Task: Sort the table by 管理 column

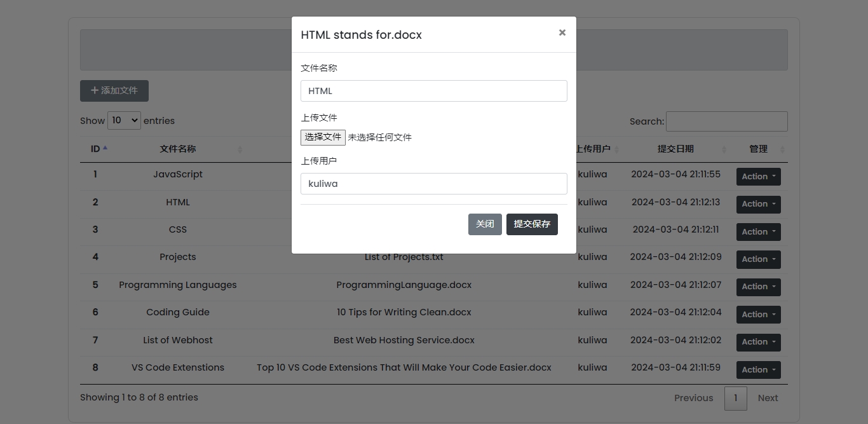Action: click(759, 149)
